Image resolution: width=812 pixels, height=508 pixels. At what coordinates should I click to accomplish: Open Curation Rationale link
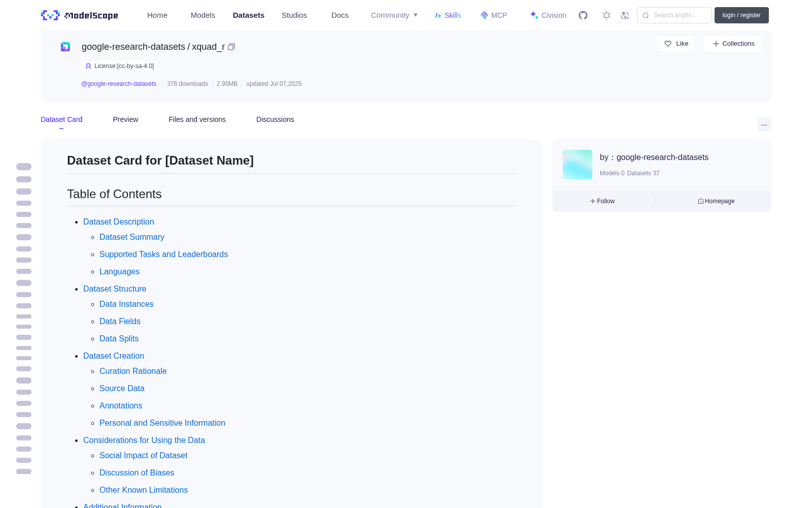point(133,371)
